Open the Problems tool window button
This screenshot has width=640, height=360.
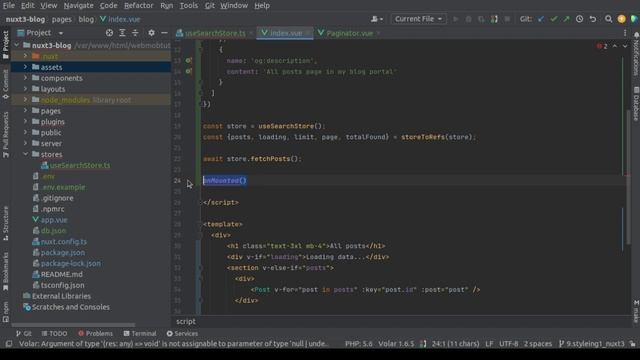click(95, 333)
